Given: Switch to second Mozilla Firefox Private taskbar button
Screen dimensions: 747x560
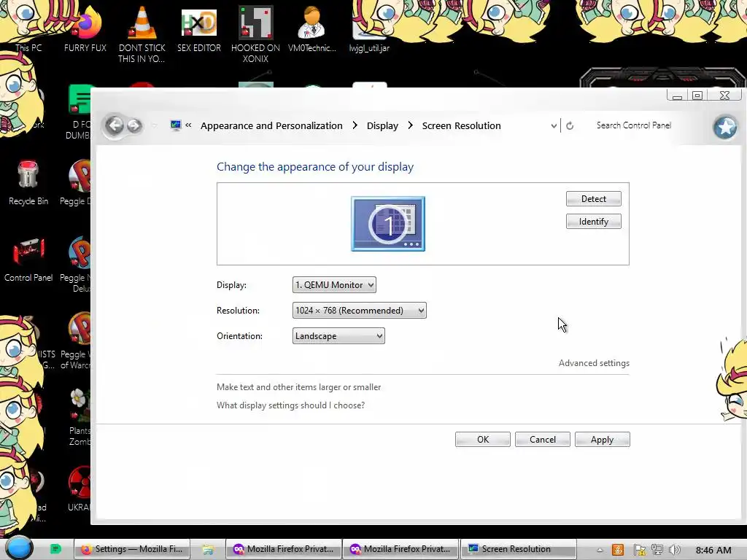Looking at the screenshot, I should pos(400,549).
